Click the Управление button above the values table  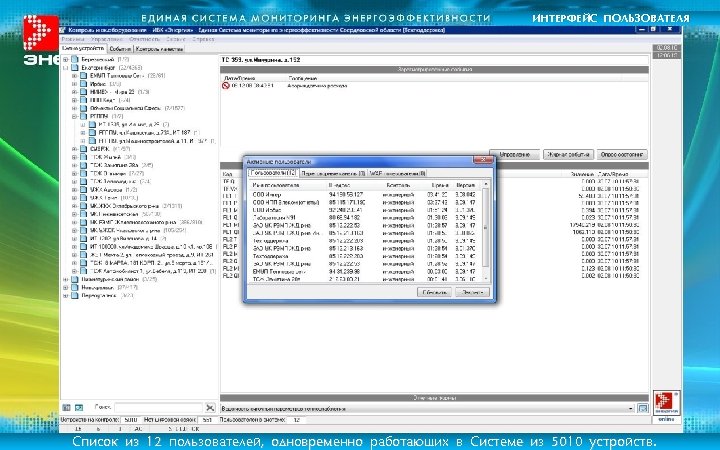pos(514,155)
